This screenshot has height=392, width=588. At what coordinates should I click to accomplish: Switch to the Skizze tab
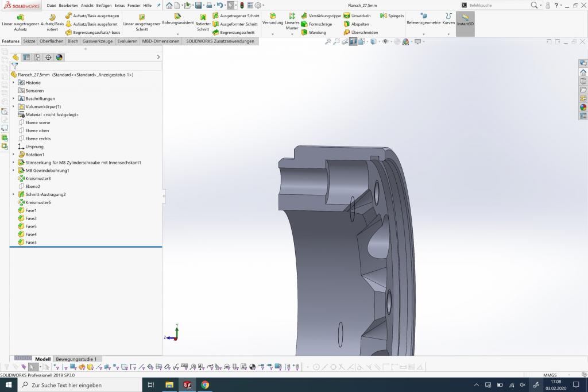[x=29, y=41]
